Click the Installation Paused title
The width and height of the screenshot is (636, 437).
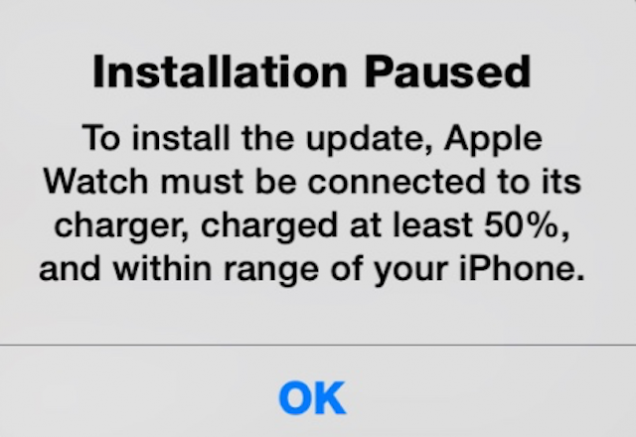[312, 72]
